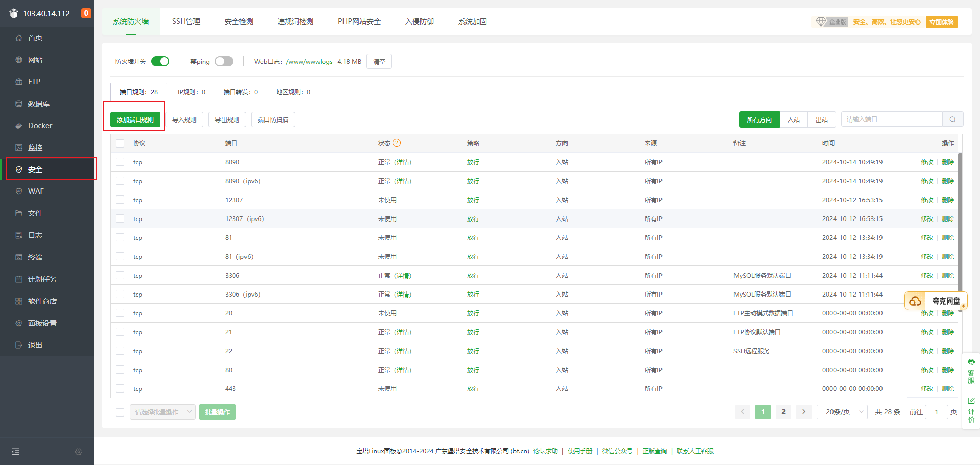This screenshot has width=980, height=465.
Task: Click the 导入规则 button
Action: pyautogui.click(x=184, y=119)
